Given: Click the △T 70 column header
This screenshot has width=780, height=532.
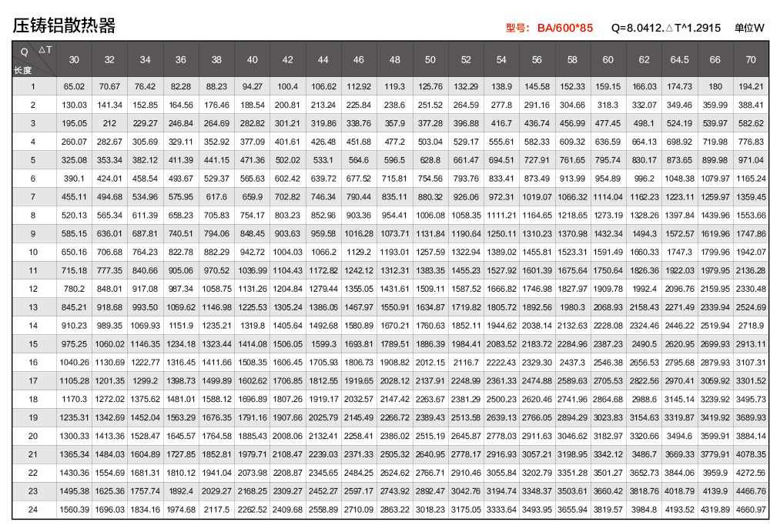Looking at the screenshot, I should pos(751,60).
